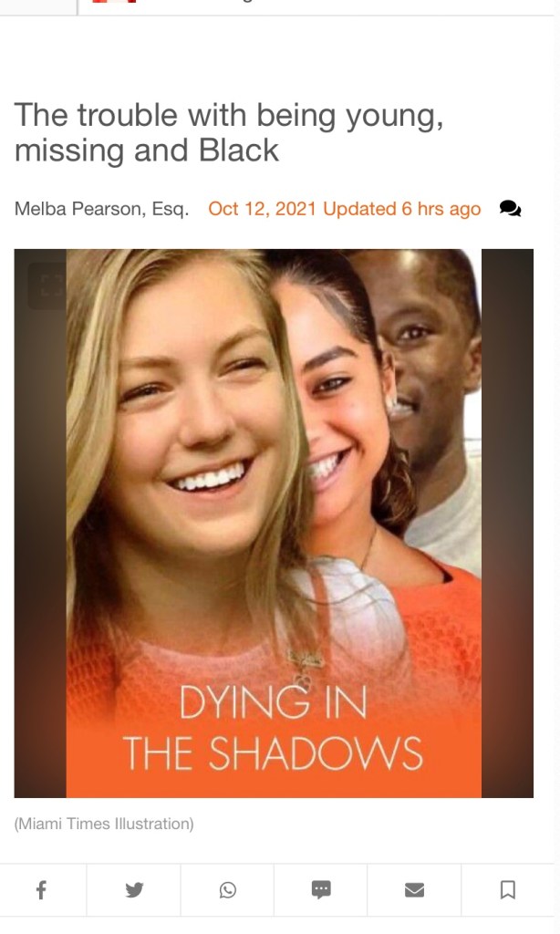Email the article using the envelope icon
This screenshot has width=560, height=934.
point(414,890)
